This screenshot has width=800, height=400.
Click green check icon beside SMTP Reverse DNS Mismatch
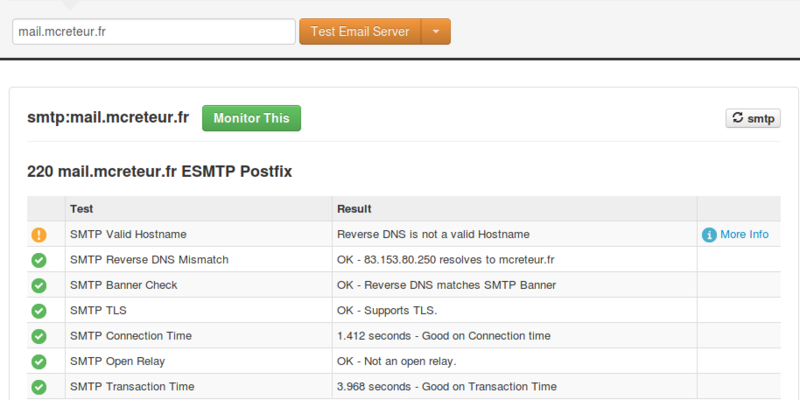[x=39, y=260]
